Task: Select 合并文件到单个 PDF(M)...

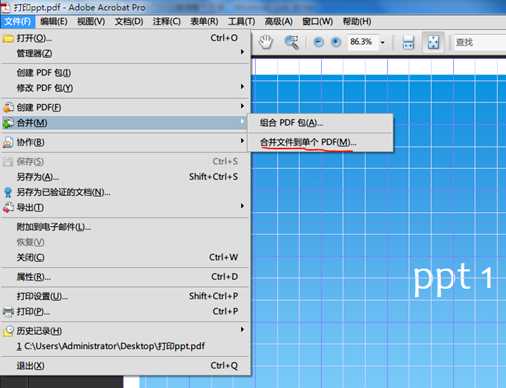Action: pos(321,142)
